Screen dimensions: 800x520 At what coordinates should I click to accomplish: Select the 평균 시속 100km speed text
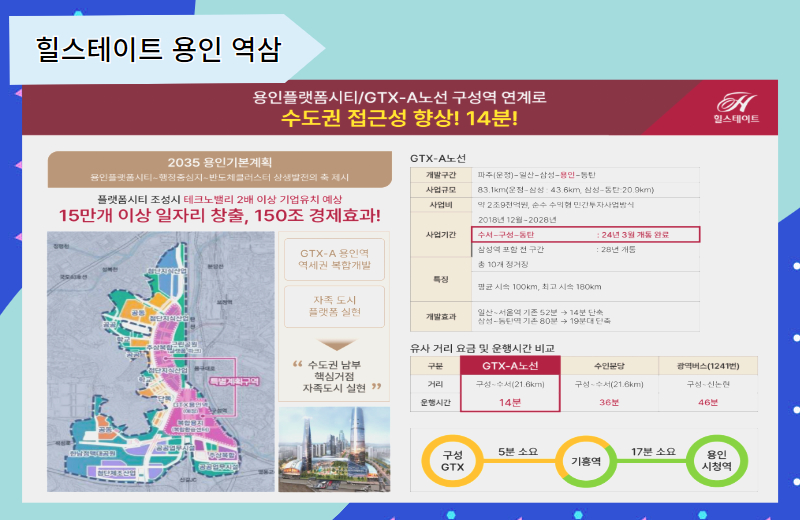point(539,287)
